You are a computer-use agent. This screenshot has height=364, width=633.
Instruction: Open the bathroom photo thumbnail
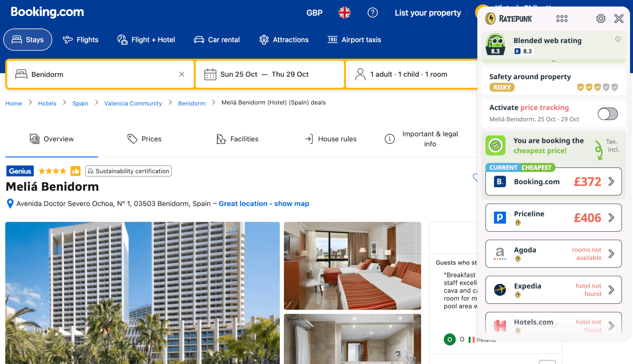[x=352, y=339]
